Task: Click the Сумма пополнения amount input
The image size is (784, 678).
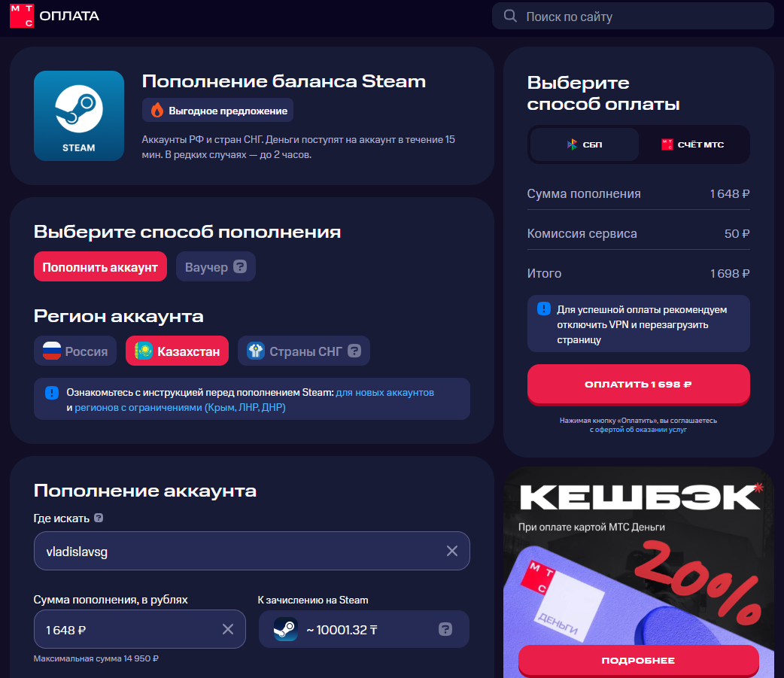Action: click(x=139, y=629)
